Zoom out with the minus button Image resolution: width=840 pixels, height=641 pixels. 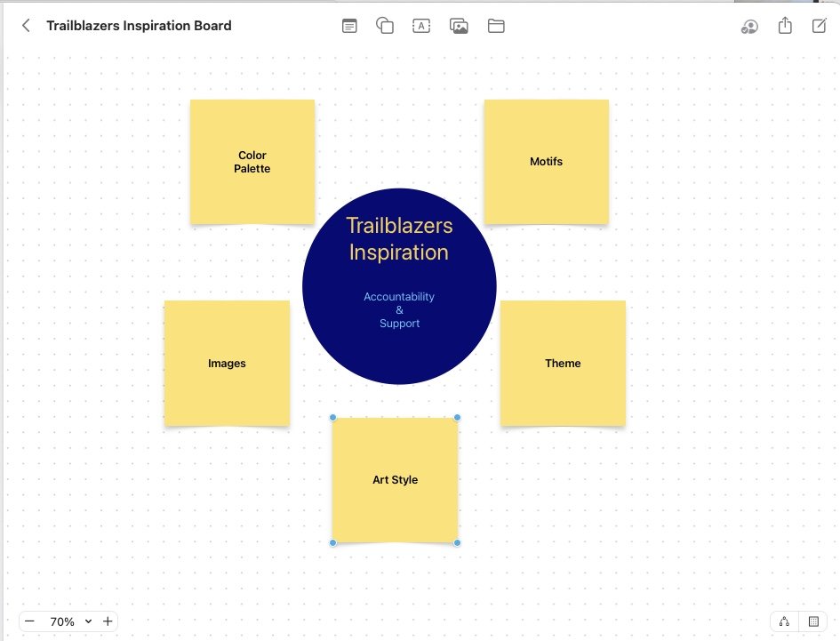click(30, 621)
